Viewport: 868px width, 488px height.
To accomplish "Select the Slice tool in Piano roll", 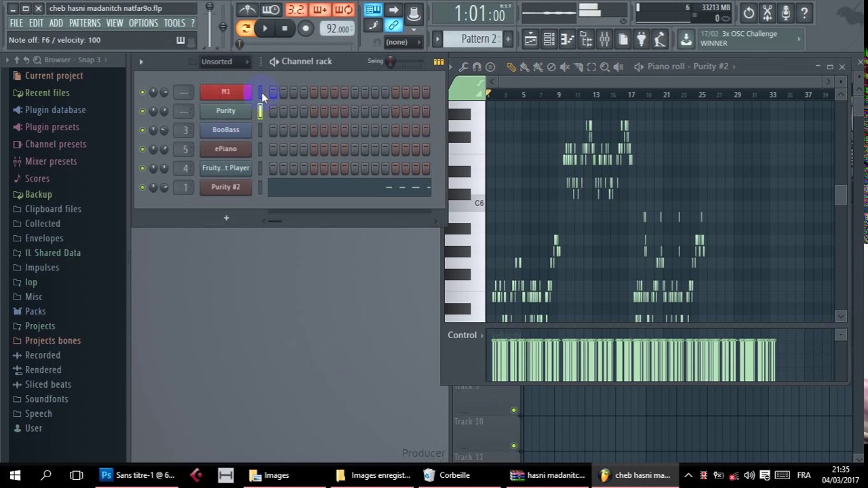I will pyautogui.click(x=578, y=66).
